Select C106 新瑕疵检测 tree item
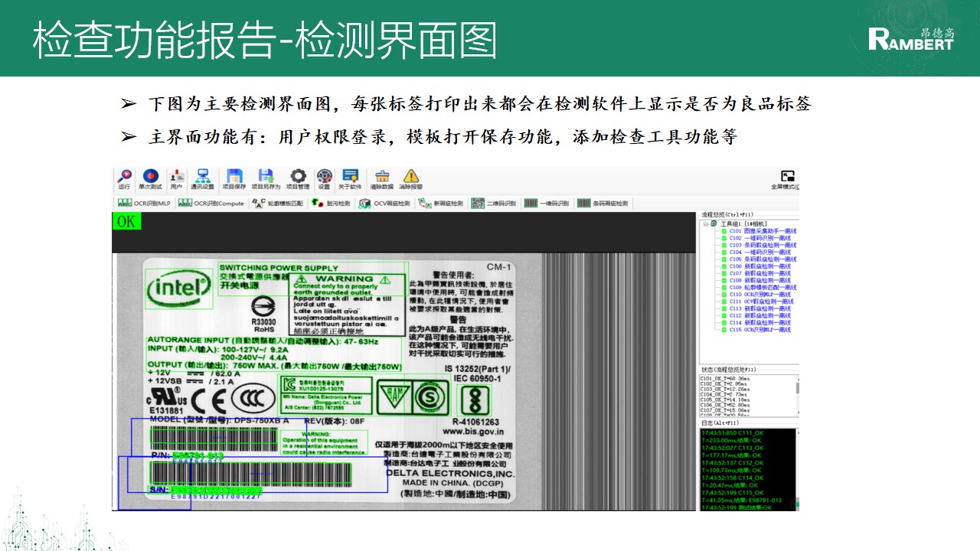The height and width of the screenshot is (551, 980). 759,266
